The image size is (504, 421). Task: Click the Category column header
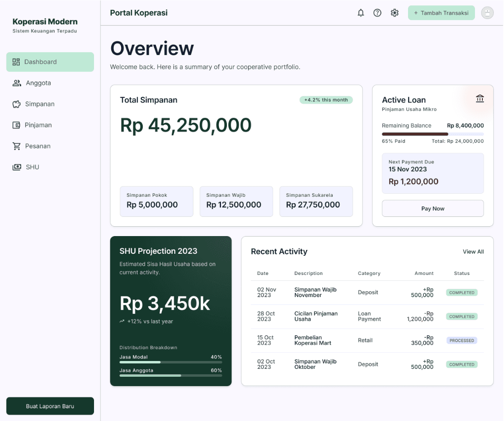pyautogui.click(x=369, y=273)
